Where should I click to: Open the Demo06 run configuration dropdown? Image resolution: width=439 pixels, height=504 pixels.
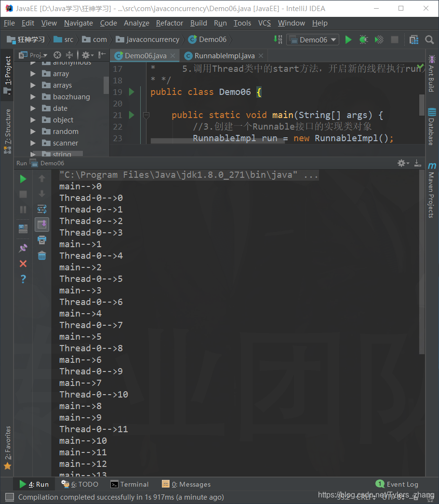coord(313,40)
